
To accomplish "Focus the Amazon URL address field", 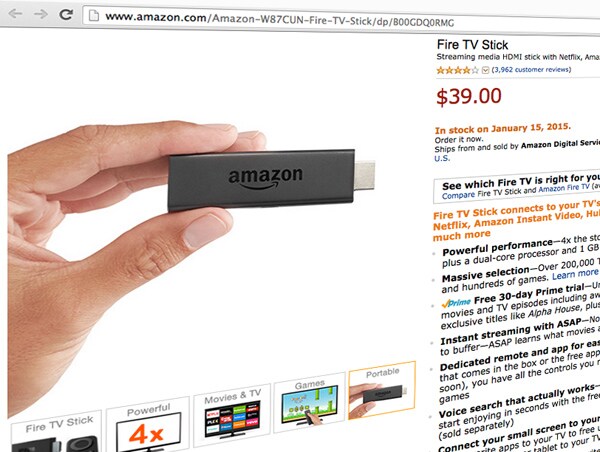I will [x=341, y=18].
